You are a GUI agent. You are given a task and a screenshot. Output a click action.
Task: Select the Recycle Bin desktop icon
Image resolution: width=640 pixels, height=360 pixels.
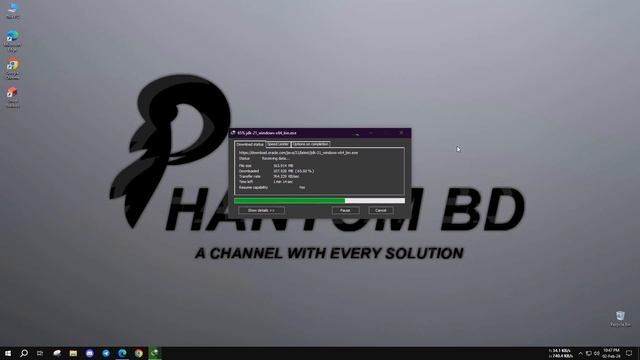pyautogui.click(x=620, y=318)
